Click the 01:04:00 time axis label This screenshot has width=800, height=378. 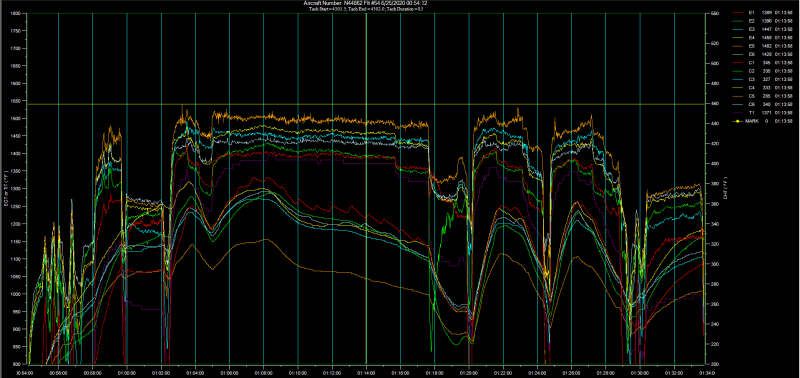click(195, 373)
